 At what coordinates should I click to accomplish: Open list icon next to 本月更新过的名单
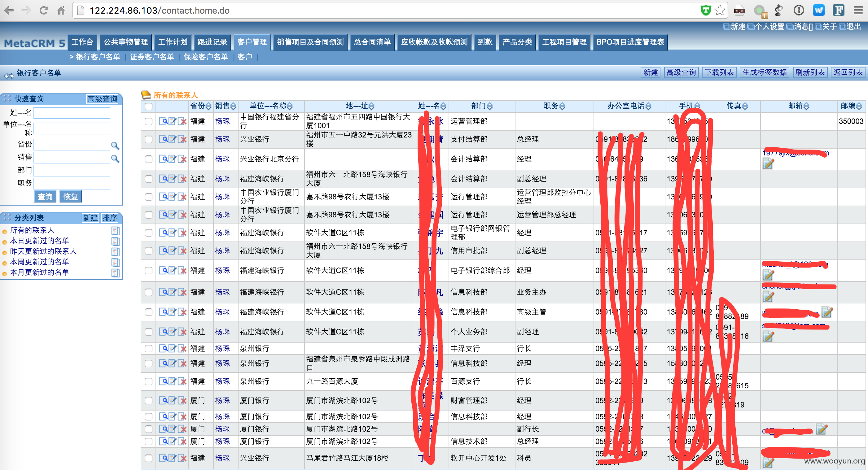(115, 272)
